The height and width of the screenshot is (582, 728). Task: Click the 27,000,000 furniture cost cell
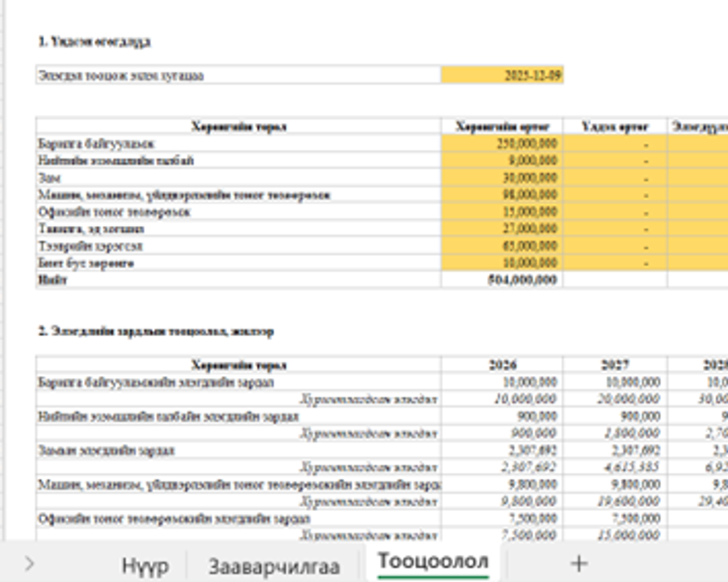(x=502, y=229)
